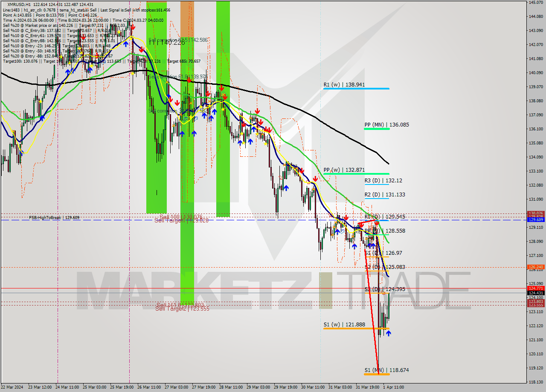Click the FSB-HighToBreak | 129.609 label
Screen dimensions: 546x392
click(54, 218)
